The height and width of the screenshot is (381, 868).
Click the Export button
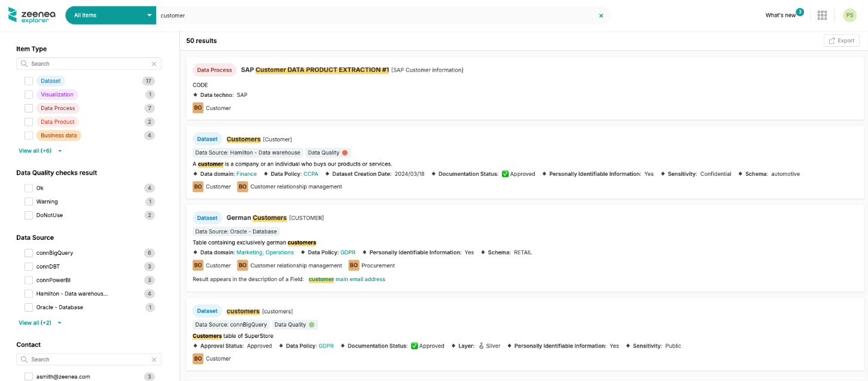(x=841, y=41)
